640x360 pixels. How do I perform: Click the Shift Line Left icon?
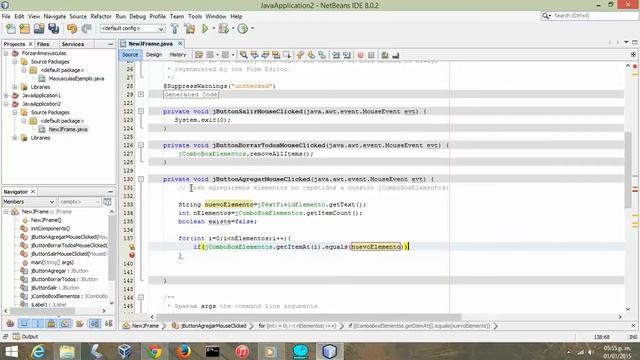[336, 55]
